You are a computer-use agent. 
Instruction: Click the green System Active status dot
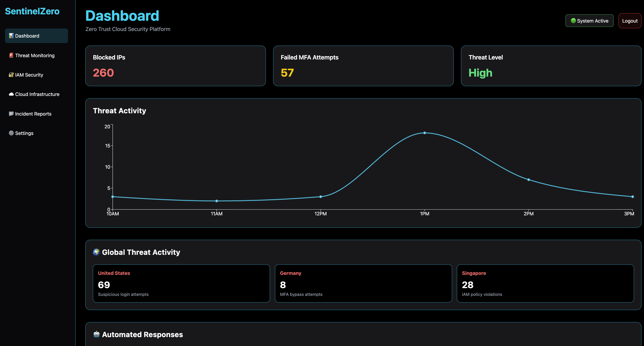point(573,21)
